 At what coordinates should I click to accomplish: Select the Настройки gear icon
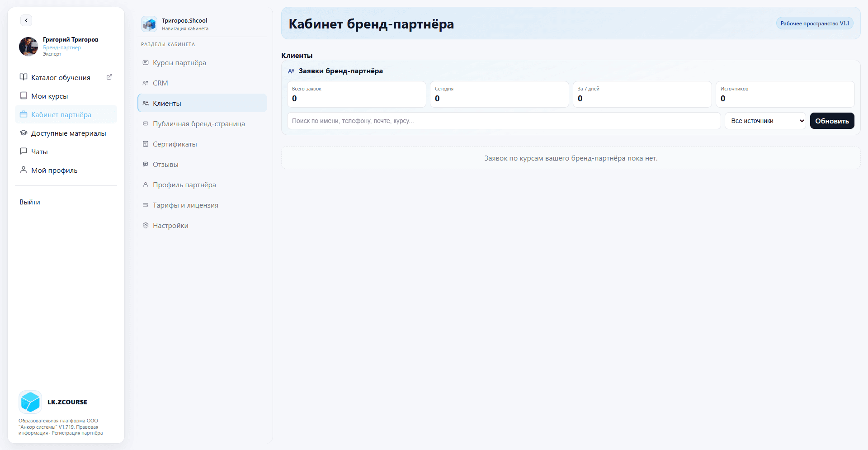pyautogui.click(x=145, y=225)
